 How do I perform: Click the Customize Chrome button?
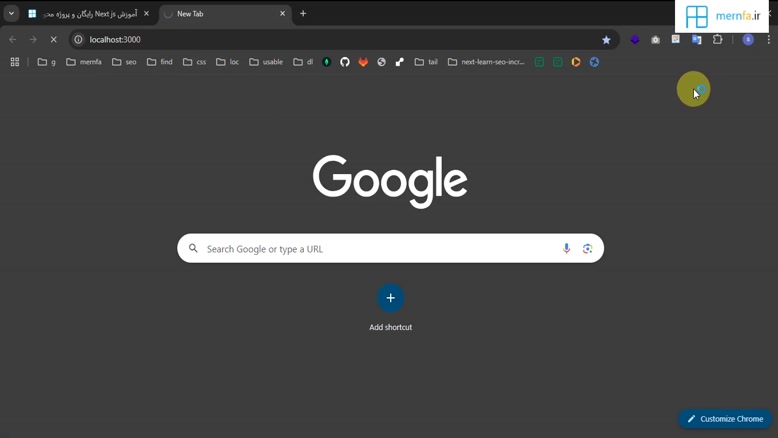725,419
